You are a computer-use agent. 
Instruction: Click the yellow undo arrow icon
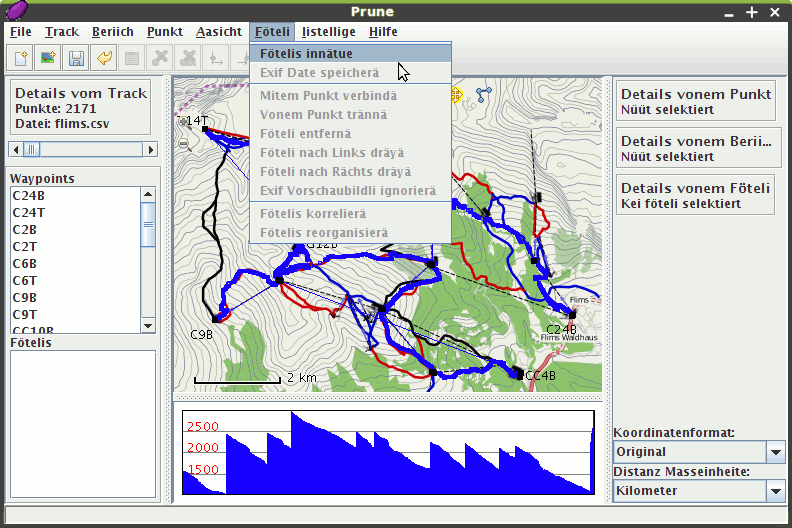point(103,58)
